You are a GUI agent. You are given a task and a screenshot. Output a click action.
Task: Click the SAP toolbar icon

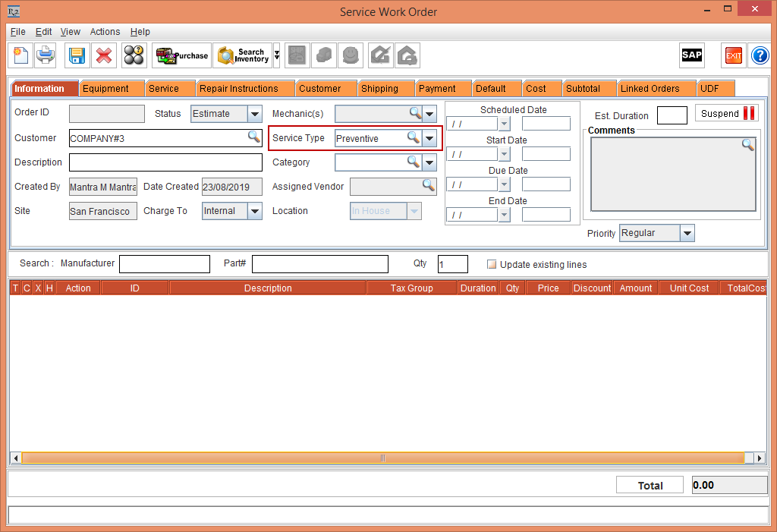pyautogui.click(x=691, y=55)
